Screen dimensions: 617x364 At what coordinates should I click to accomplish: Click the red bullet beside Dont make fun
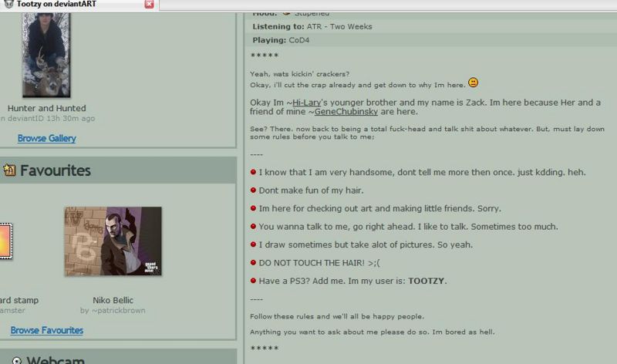253,190
